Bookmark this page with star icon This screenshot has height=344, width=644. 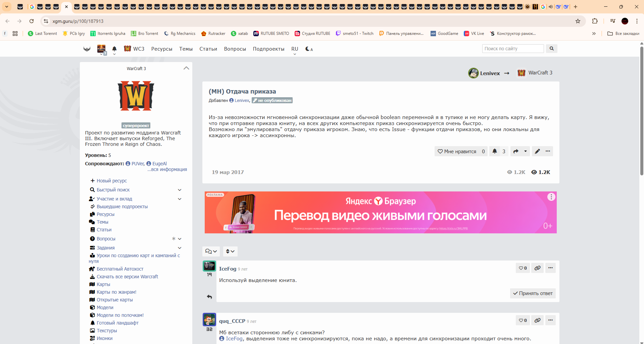(578, 21)
